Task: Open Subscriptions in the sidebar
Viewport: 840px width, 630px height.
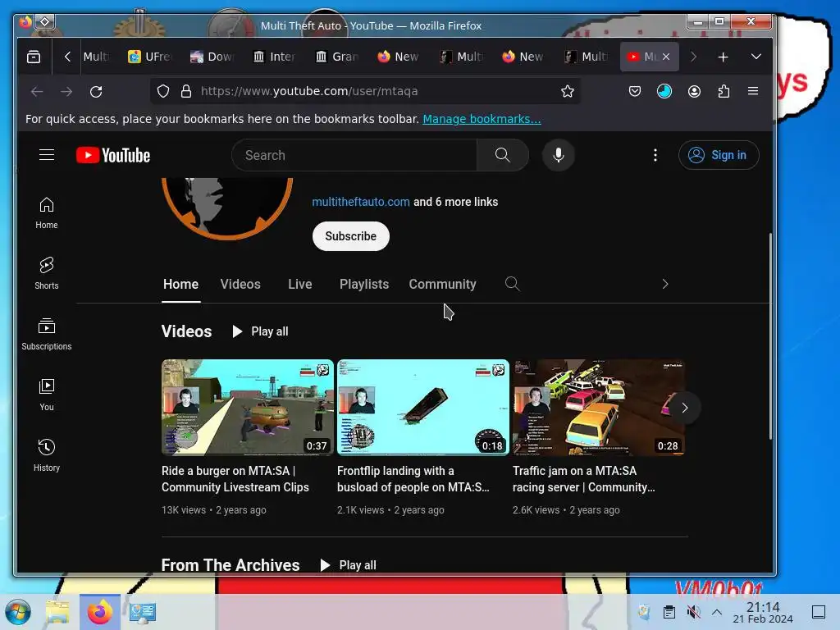Action: point(47,334)
